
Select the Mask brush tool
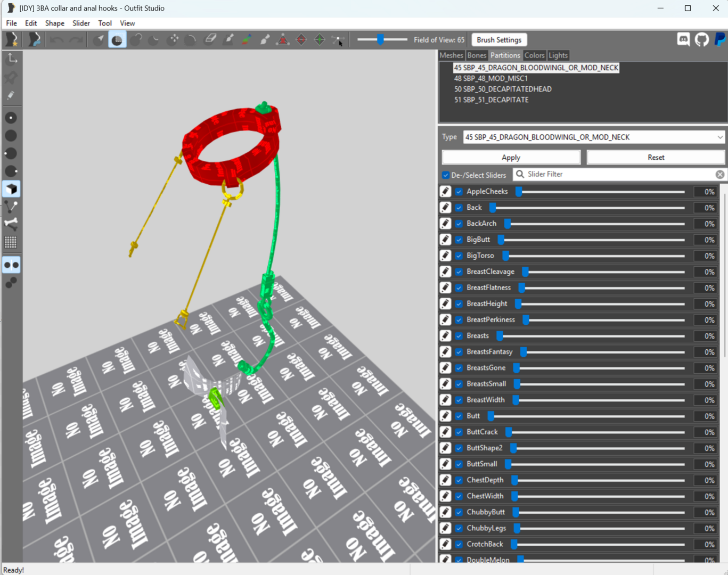117,40
